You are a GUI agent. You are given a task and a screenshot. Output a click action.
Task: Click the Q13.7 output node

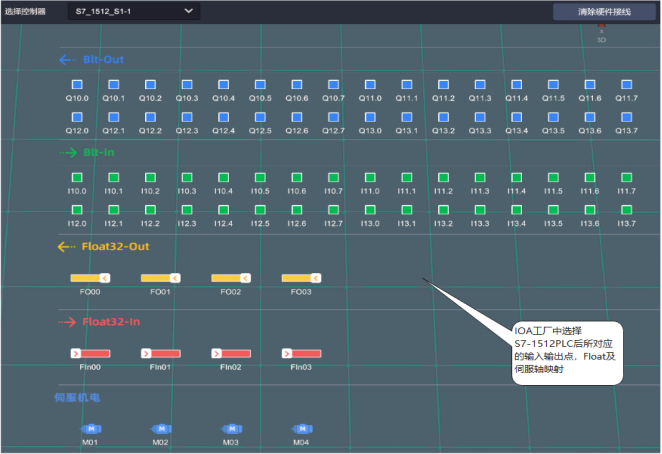627,117
